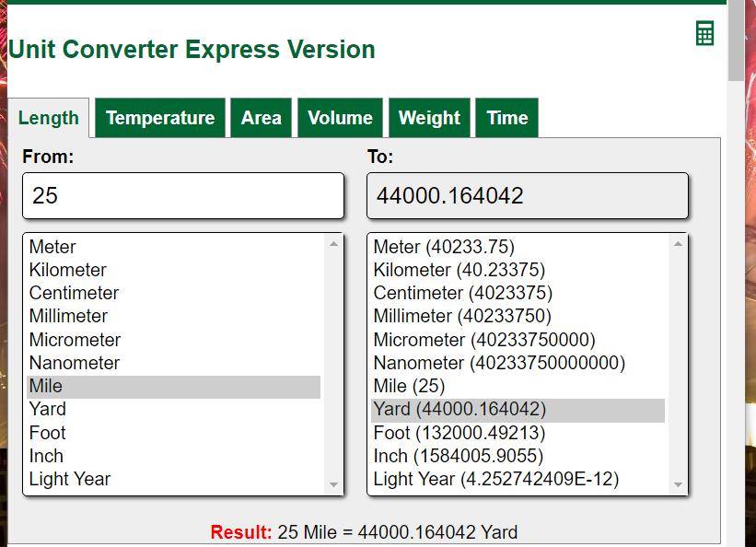
Task: Select Kilometer (40.23375) in the To list
Action: [x=518, y=270]
